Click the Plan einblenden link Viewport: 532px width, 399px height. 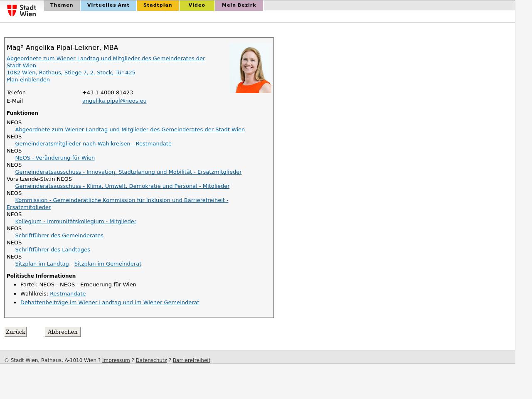point(28,79)
